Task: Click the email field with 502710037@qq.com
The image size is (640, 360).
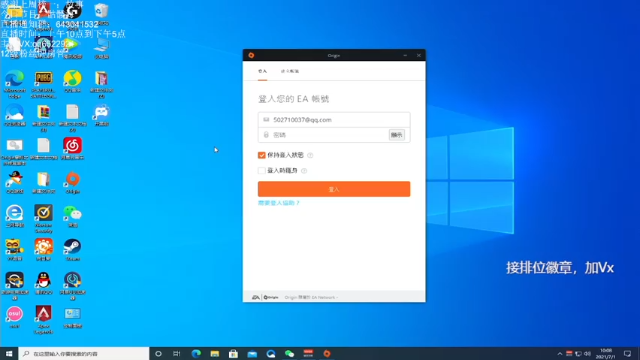Action: [x=334, y=120]
